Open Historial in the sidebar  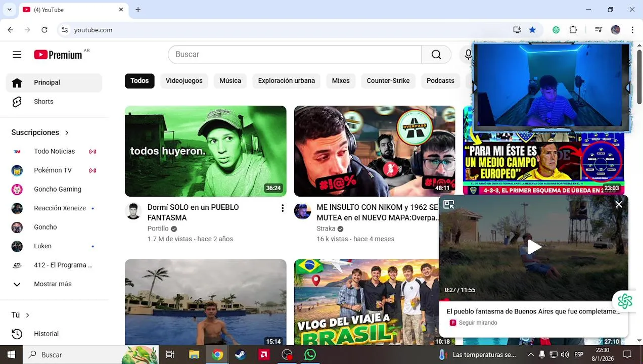(x=54, y=334)
